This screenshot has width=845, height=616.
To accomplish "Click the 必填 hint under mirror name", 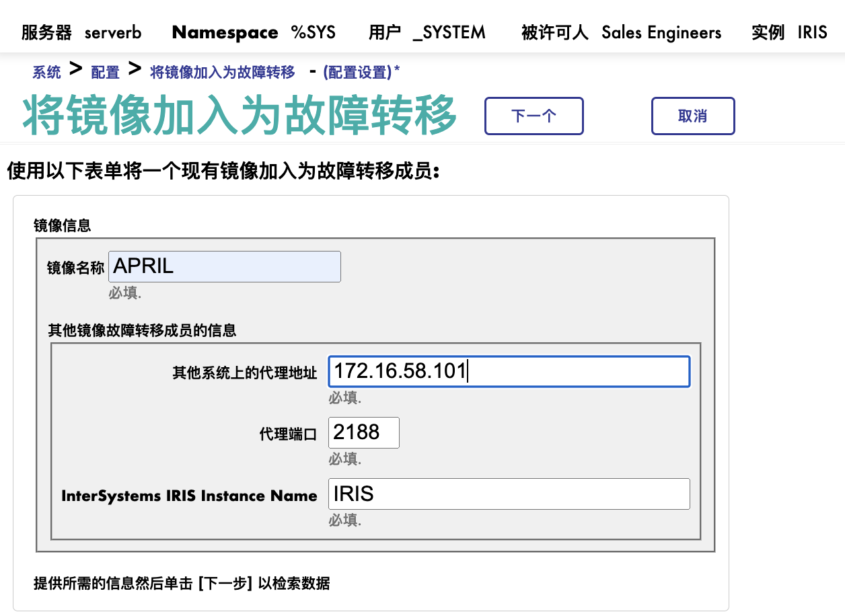I will pos(126,294).
